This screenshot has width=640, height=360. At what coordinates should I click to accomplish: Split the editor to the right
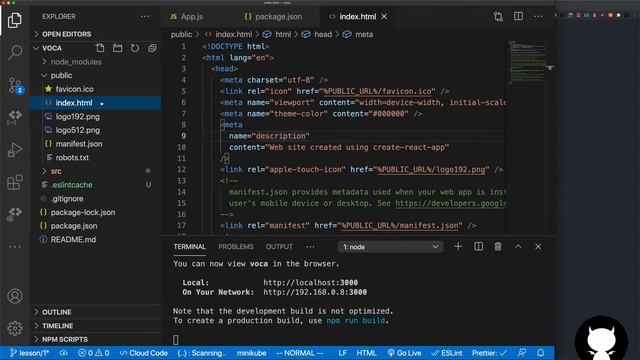click(518, 16)
